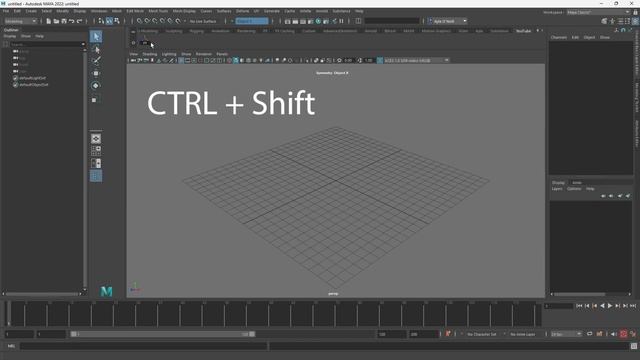Image resolution: width=640 pixels, height=360 pixels.
Task: Toggle Select by object type mode
Action: [x=109, y=21]
